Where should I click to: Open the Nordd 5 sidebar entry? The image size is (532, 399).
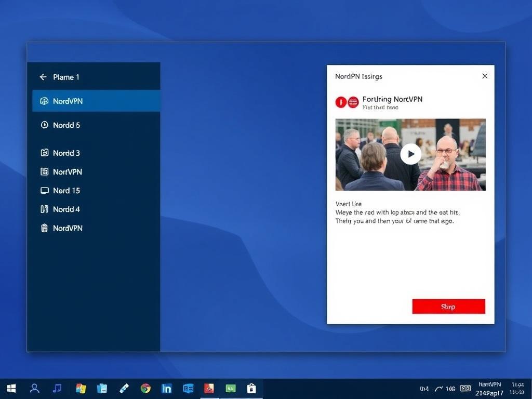click(x=96, y=125)
